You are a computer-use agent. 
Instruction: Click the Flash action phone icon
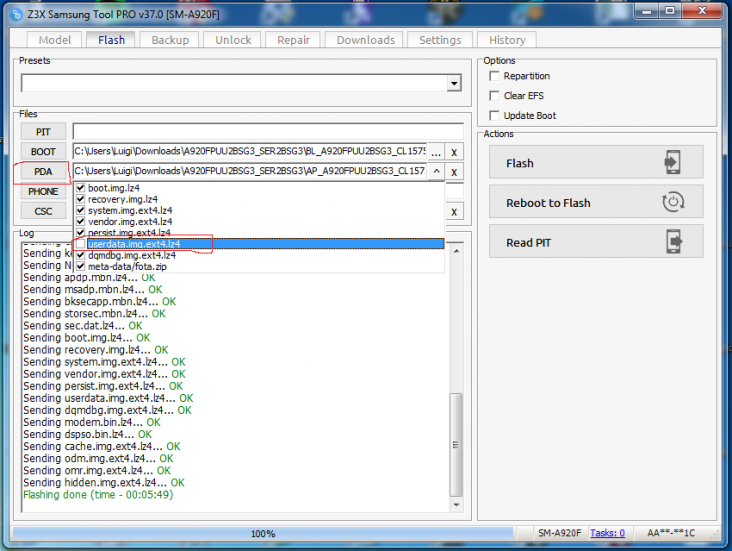click(x=672, y=162)
